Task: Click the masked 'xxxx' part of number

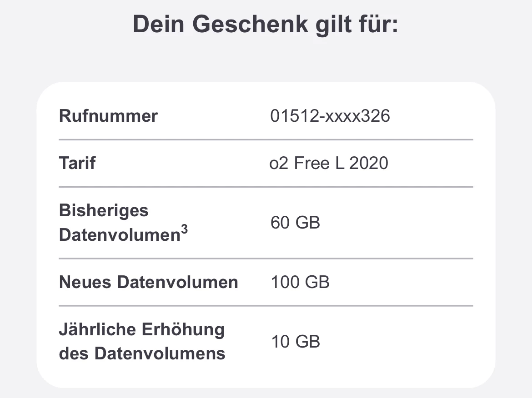Action: tap(339, 116)
